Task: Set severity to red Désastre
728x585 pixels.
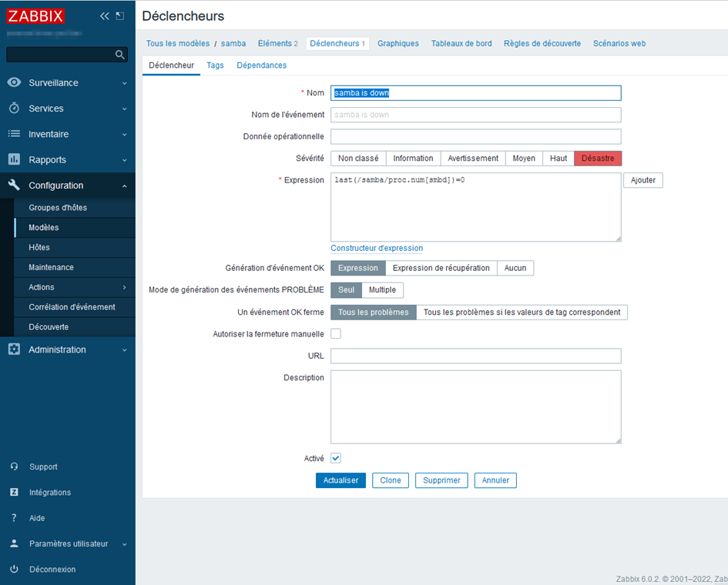Action: pos(598,159)
